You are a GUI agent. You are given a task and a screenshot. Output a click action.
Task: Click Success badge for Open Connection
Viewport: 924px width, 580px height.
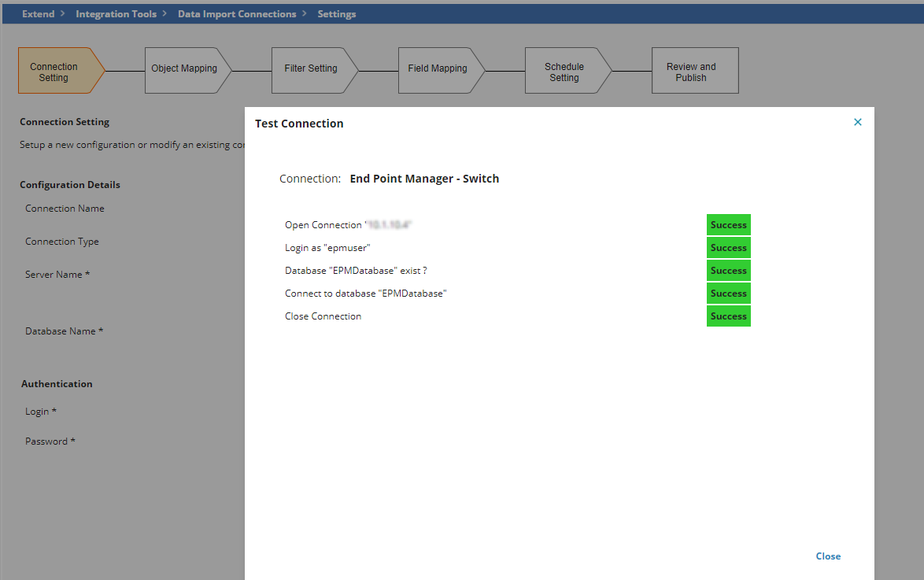coord(728,225)
